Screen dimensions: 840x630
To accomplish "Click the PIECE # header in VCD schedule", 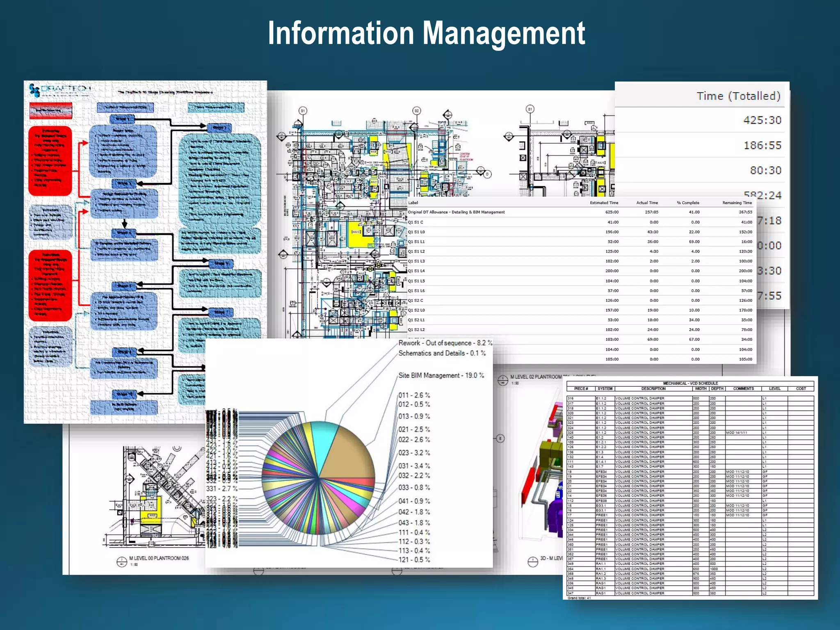I will point(581,388).
